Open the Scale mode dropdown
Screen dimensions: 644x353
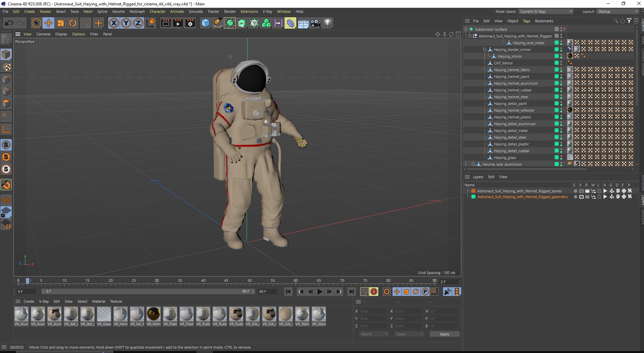click(409, 334)
